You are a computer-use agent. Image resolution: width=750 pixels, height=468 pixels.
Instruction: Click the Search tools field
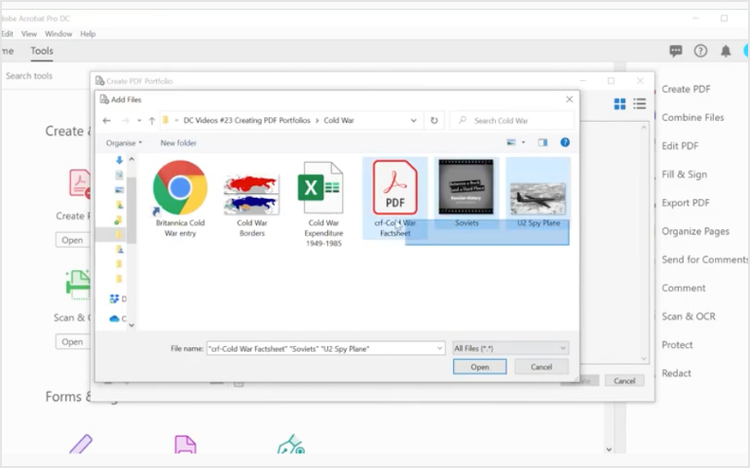[29, 76]
